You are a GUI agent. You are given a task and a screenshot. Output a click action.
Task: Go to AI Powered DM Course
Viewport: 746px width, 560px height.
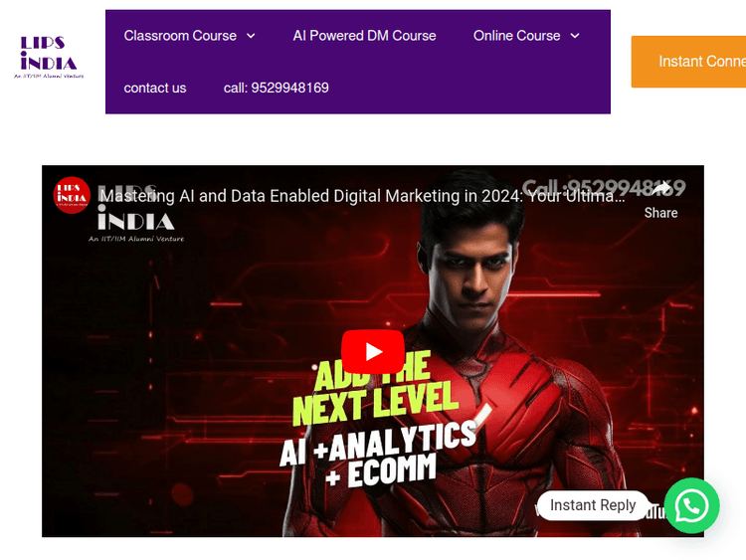pyautogui.click(x=364, y=36)
